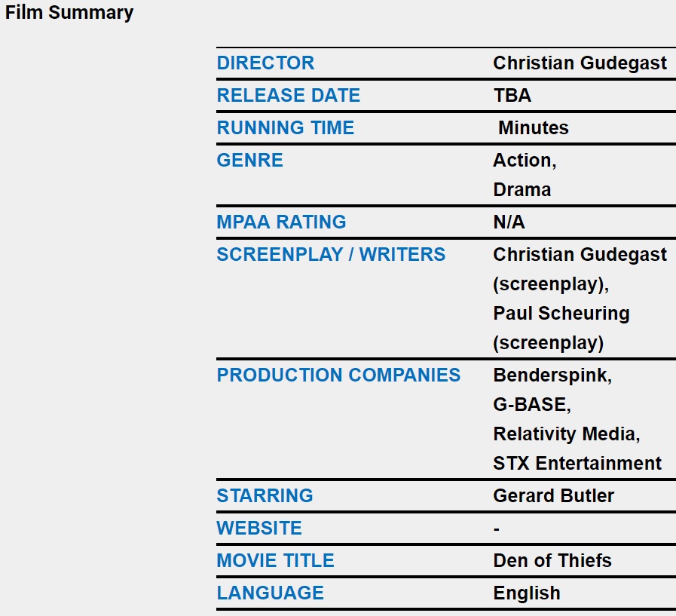Click the Drama genre value
The width and height of the screenshot is (676, 616).
tap(522, 190)
